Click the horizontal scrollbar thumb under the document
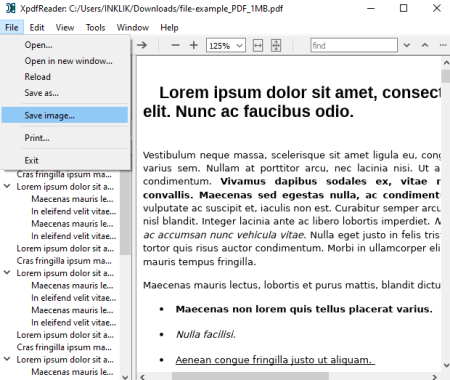Image resolution: width=450 pixels, height=380 pixels. coord(250,377)
